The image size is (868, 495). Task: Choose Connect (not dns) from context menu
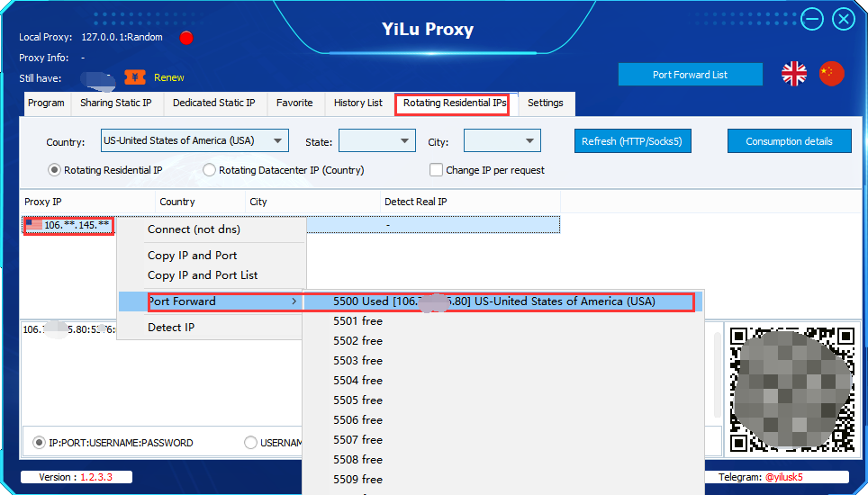tap(212, 229)
